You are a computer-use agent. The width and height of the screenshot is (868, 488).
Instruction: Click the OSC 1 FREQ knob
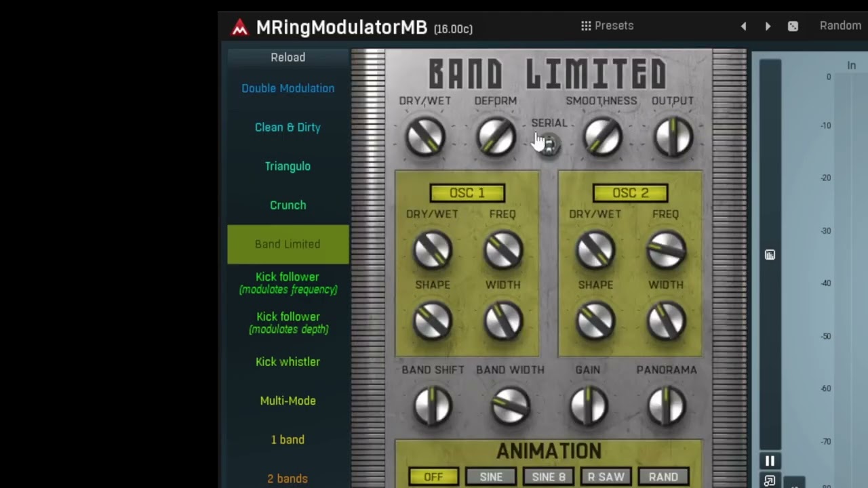pyautogui.click(x=503, y=250)
